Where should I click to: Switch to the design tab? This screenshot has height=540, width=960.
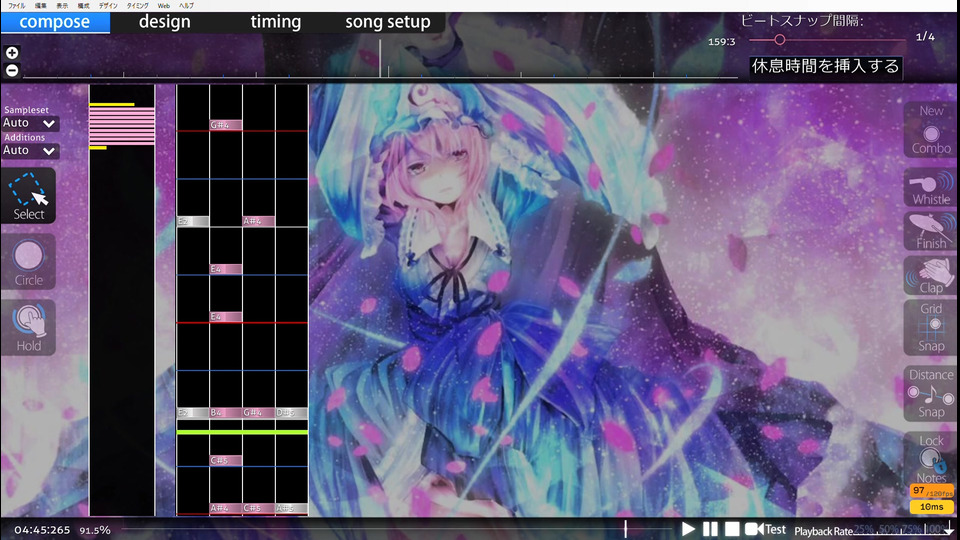pos(165,22)
